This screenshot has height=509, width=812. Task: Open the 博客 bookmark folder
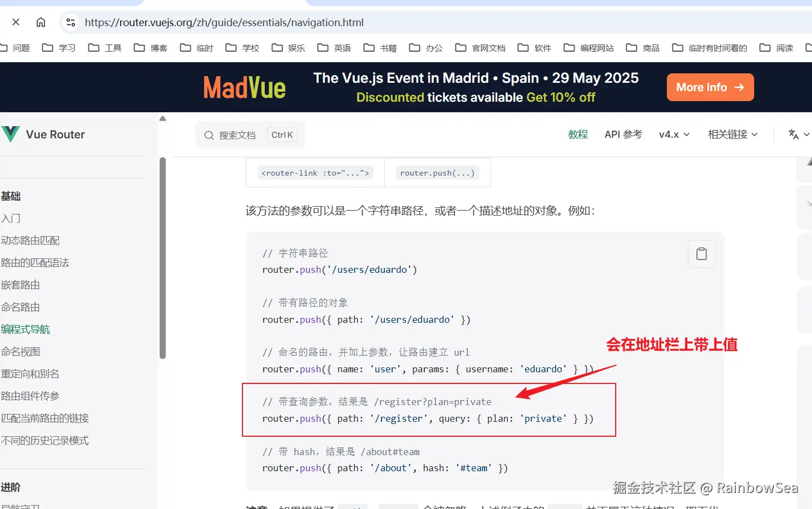pos(151,48)
